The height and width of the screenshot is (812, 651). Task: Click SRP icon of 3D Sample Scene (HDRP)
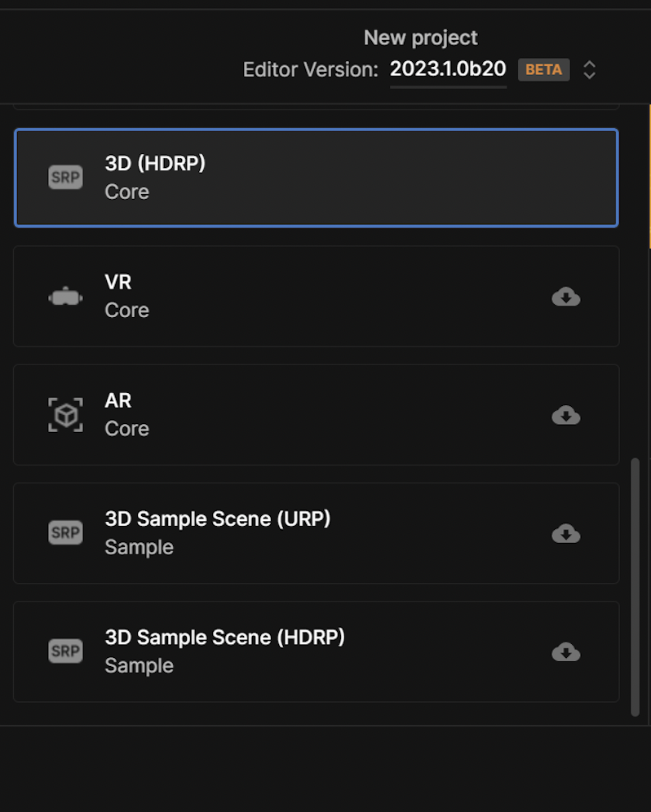pyautogui.click(x=65, y=651)
